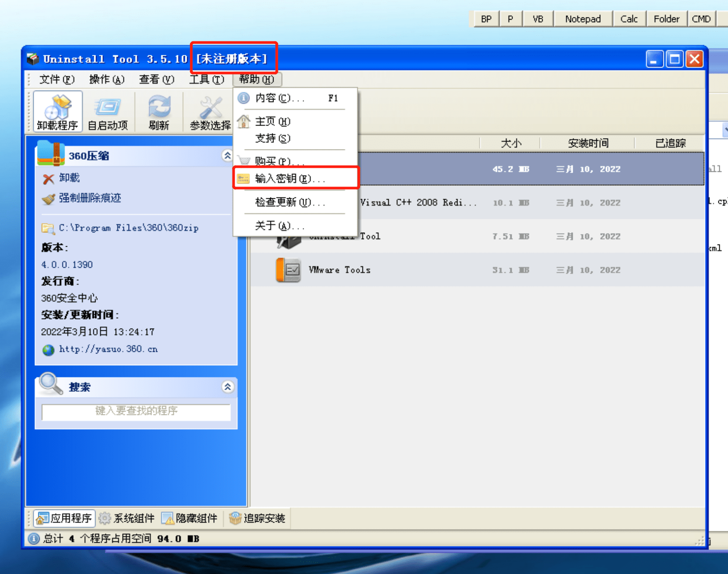Screen dimensions: 728x574
Task: Click the VB desktop toolbar button
Action: tap(538, 19)
